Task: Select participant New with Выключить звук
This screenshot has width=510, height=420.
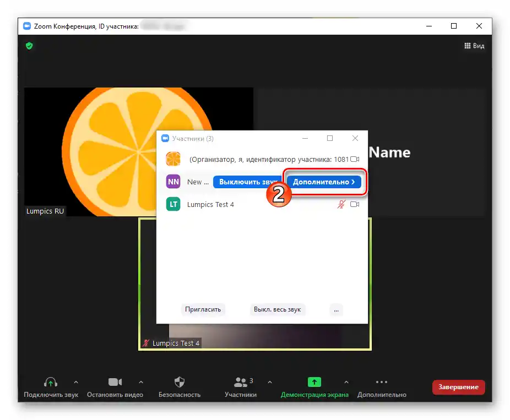Action: tap(248, 182)
